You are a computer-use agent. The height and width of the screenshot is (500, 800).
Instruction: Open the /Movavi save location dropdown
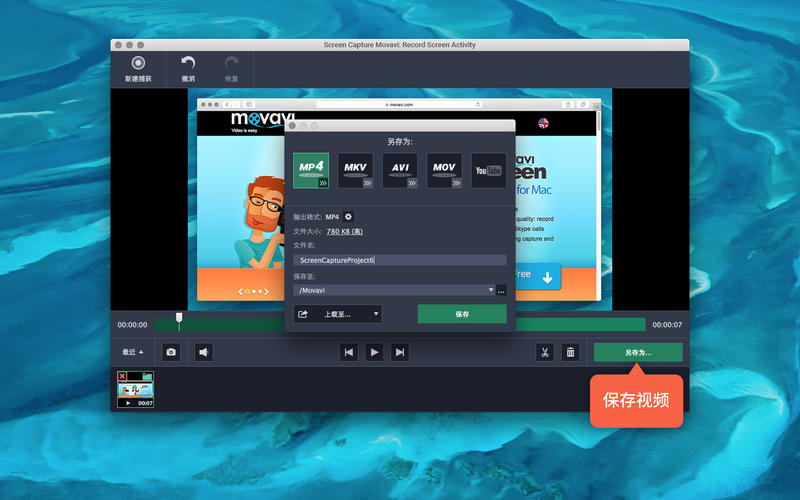394,290
